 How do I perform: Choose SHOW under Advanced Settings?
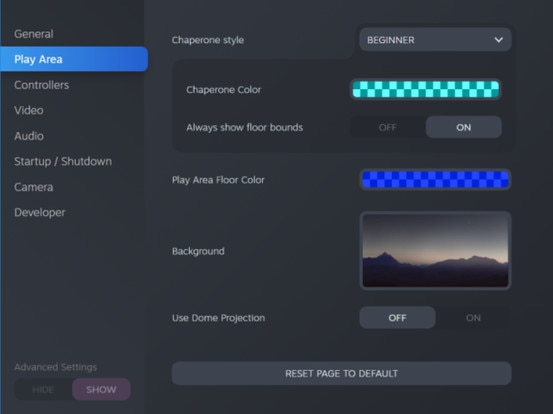(x=101, y=389)
